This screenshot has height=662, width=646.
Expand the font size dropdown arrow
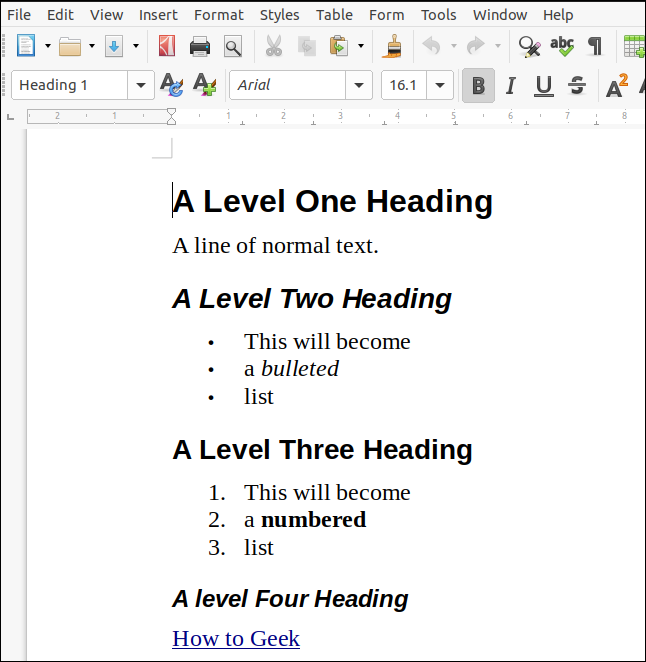tap(442, 86)
